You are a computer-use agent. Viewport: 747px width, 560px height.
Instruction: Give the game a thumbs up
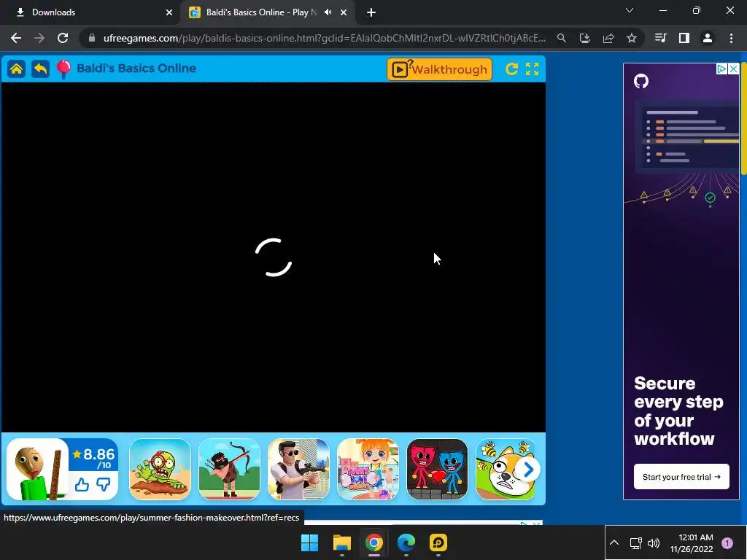pyautogui.click(x=82, y=485)
